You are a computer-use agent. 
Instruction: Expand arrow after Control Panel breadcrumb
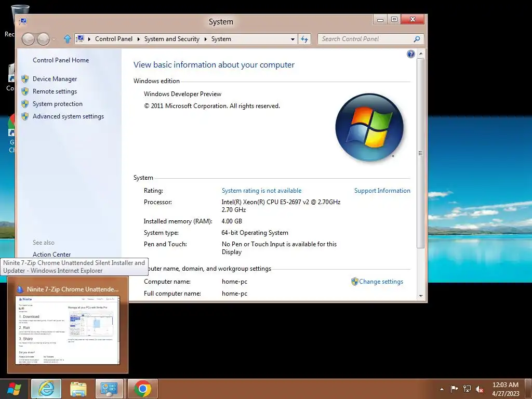coord(138,39)
